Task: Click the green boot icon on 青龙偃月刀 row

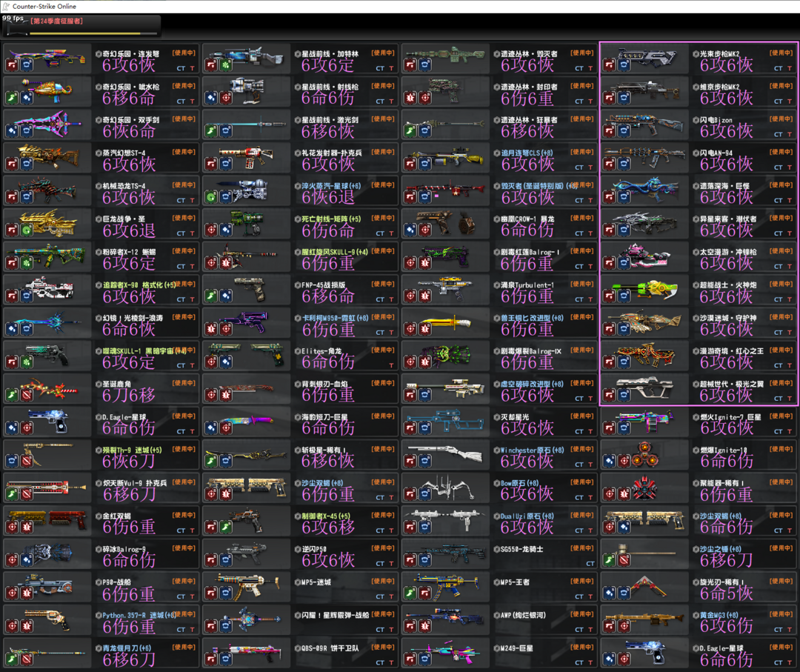Action: [x=13, y=659]
